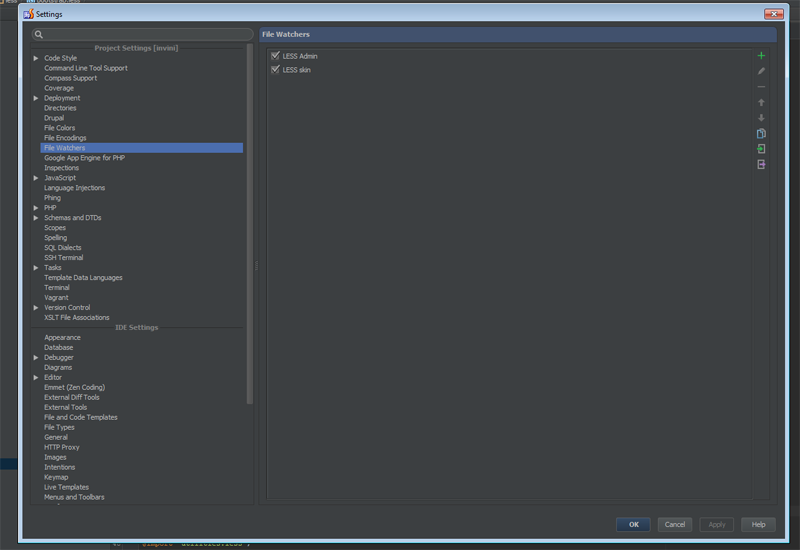Viewport: 800px width, 550px height.
Task: Expand the Tasks node
Action: click(x=36, y=267)
